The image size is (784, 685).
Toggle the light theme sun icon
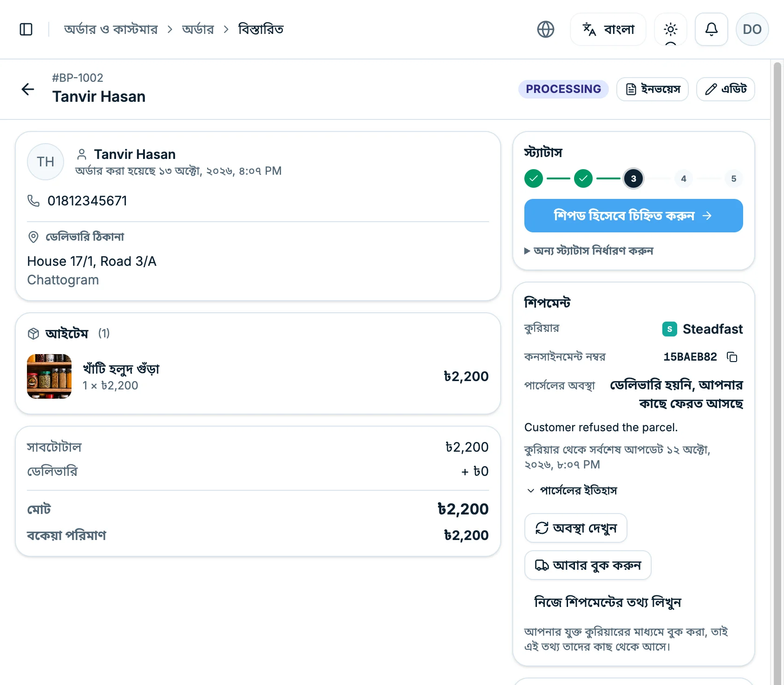(x=671, y=29)
